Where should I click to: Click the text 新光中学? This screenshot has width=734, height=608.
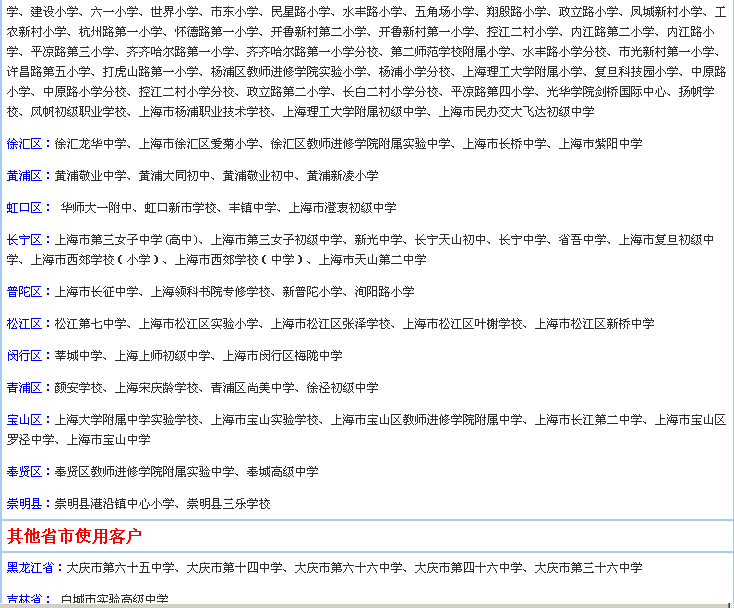(379, 240)
